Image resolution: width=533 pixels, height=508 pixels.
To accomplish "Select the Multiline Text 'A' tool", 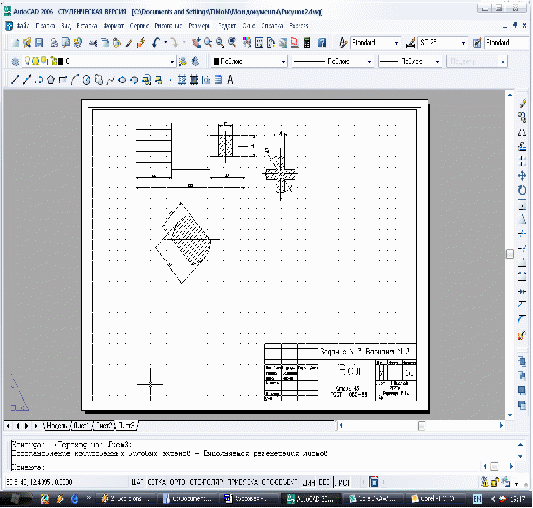I will tap(230, 80).
